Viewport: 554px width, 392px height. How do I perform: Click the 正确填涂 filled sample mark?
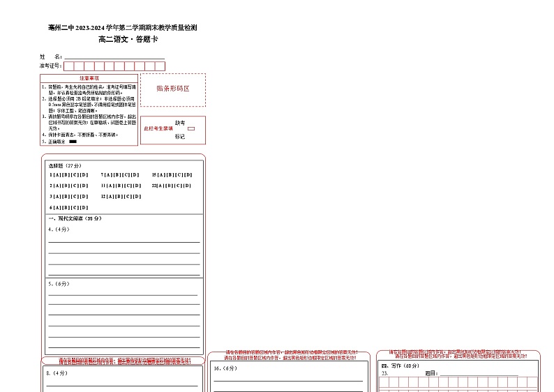click(73, 142)
